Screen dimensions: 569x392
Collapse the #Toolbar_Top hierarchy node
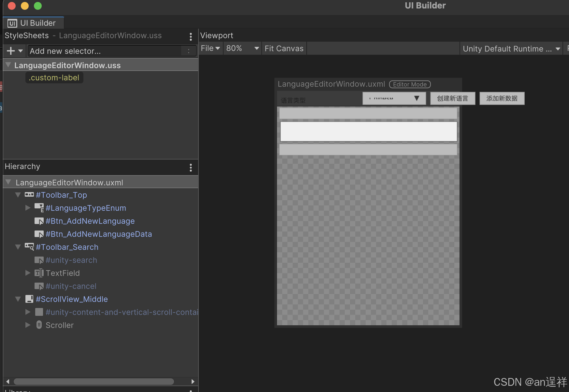[18, 195]
